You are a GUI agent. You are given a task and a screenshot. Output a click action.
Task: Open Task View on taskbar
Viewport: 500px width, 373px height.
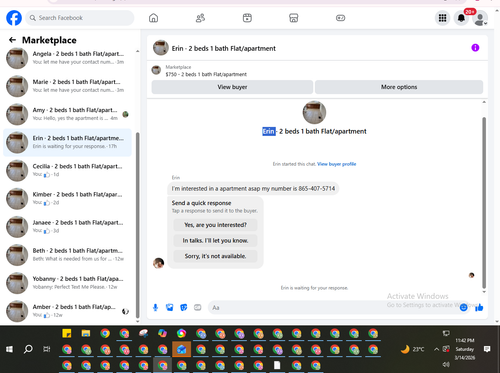pos(47,349)
